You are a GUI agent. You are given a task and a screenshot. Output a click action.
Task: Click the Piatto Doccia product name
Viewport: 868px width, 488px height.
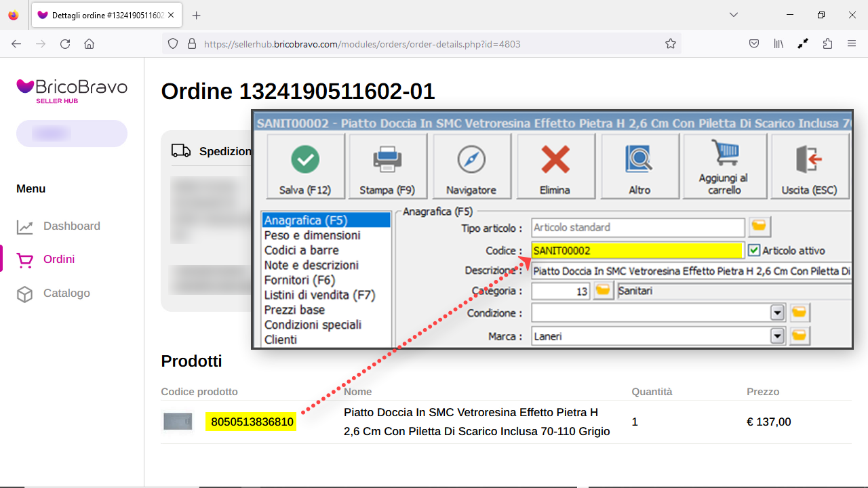(477, 422)
